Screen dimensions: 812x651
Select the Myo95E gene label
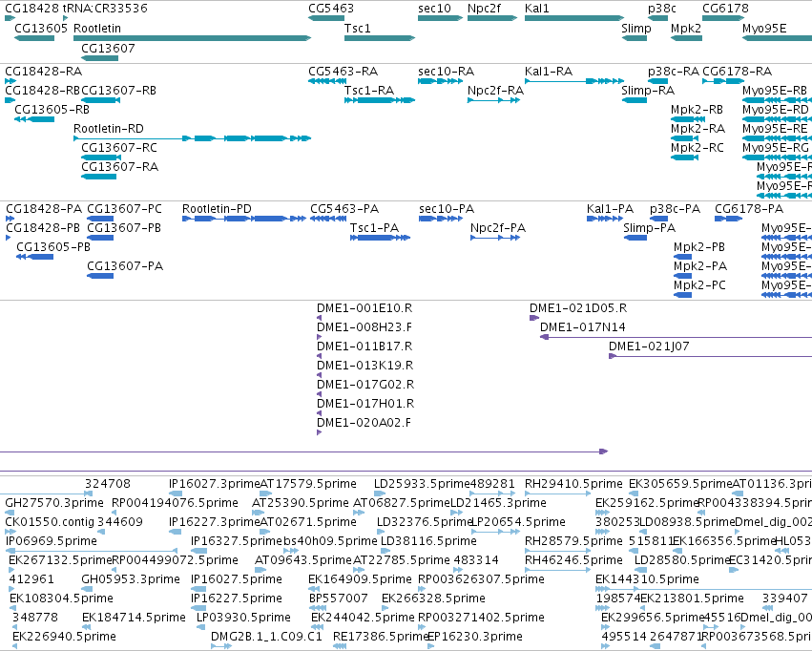click(764, 29)
